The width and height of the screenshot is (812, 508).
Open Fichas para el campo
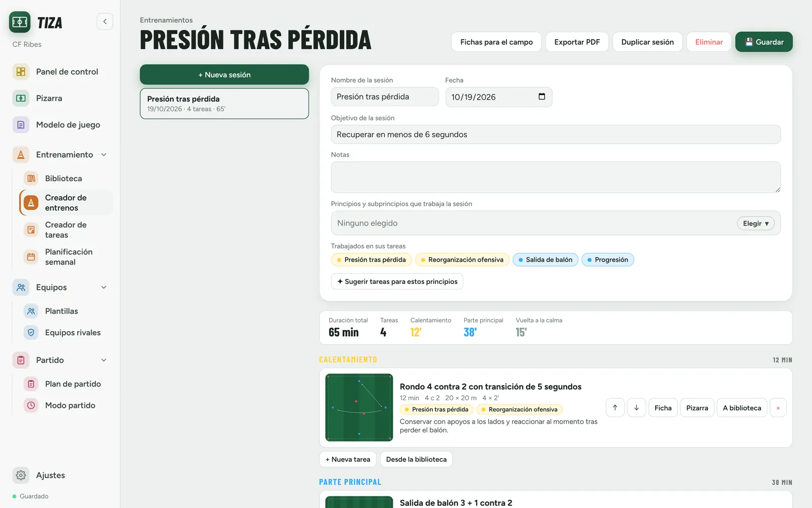496,42
